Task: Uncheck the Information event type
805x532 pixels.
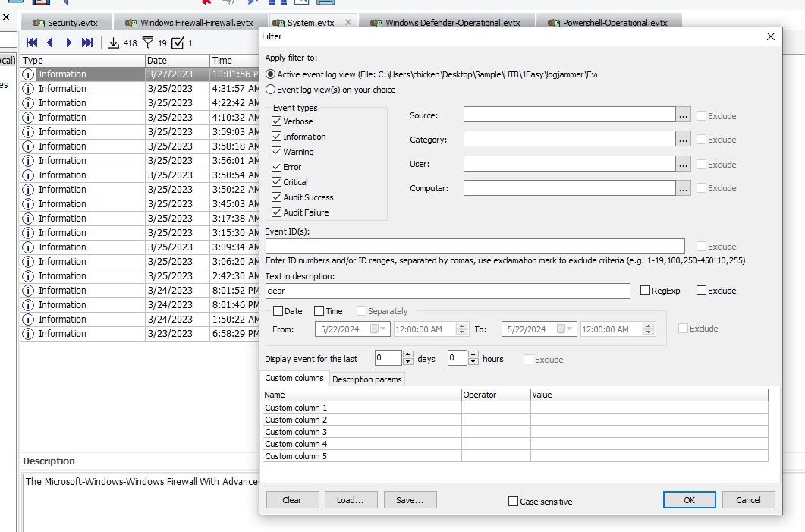Action: 277,137
